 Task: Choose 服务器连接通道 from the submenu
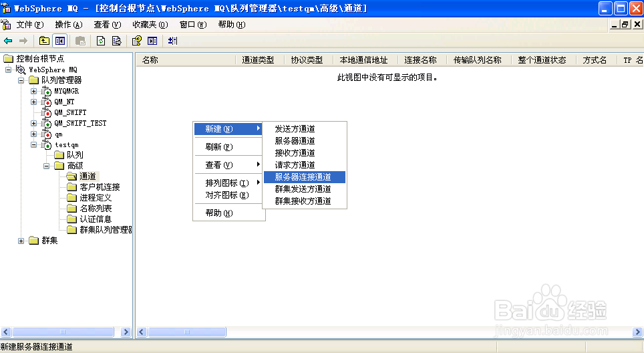(x=305, y=176)
